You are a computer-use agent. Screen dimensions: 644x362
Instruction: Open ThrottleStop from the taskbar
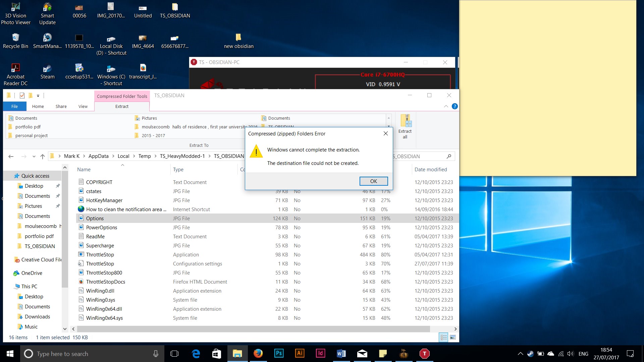424,354
